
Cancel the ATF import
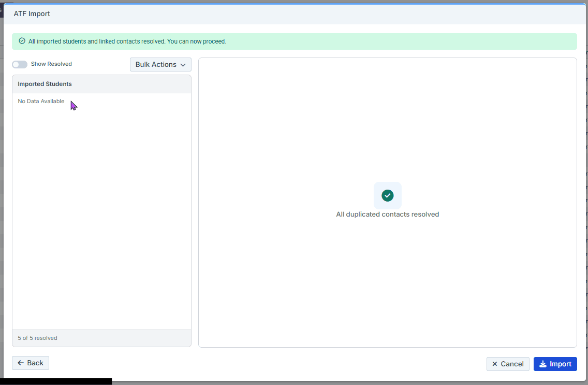click(x=508, y=364)
